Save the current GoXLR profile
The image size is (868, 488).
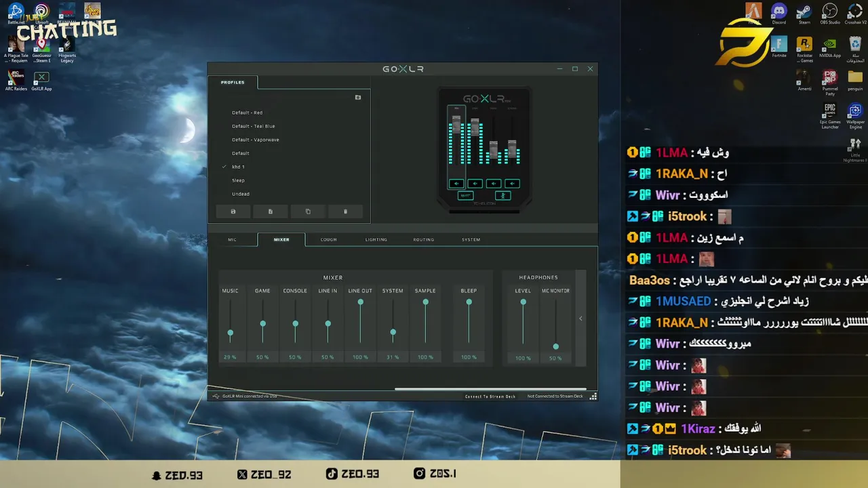pos(233,211)
